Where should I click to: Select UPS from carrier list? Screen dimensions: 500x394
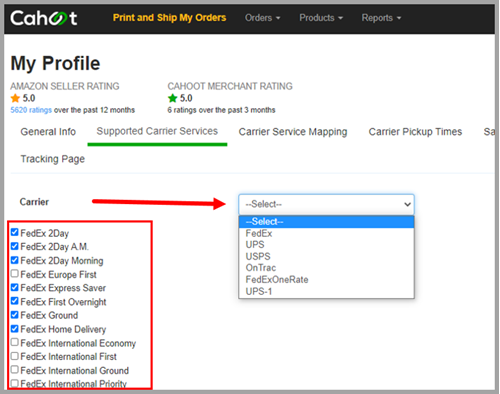pos(326,245)
